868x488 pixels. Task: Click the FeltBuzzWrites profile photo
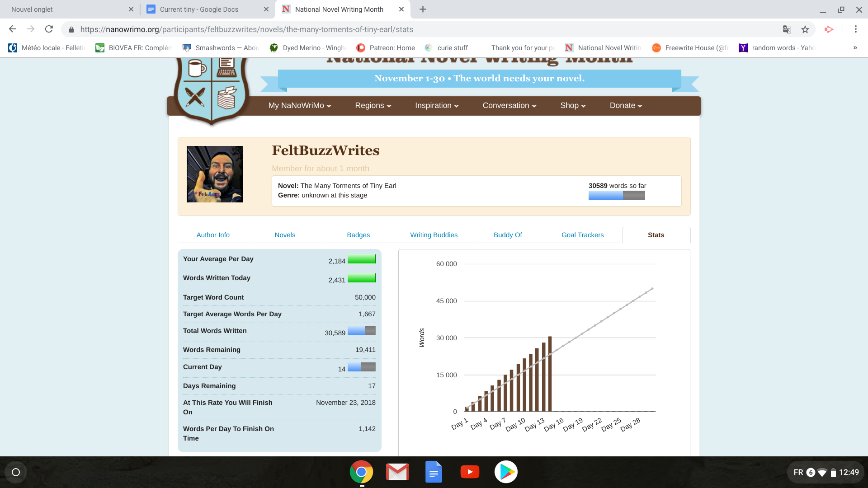pyautogui.click(x=215, y=174)
